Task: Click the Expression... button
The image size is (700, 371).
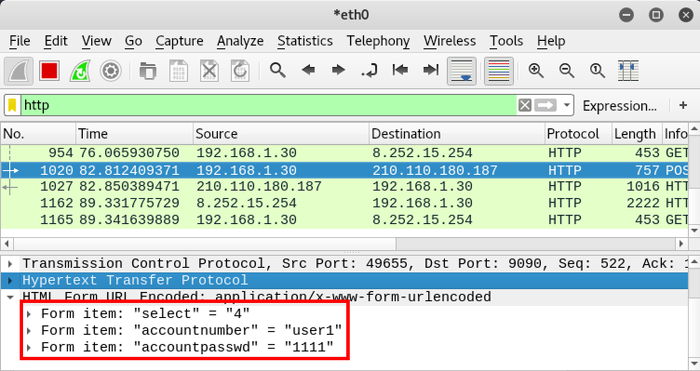Action: [620, 106]
